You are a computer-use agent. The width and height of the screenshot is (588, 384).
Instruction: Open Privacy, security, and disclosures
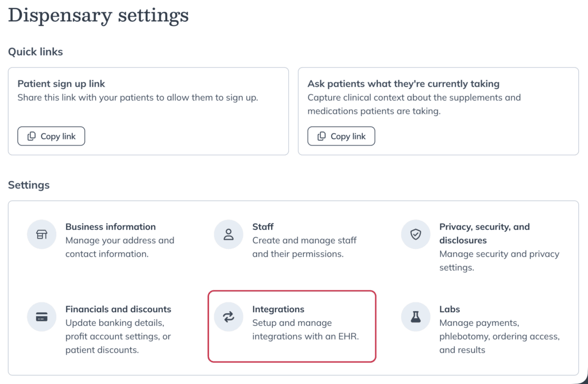tap(484, 233)
